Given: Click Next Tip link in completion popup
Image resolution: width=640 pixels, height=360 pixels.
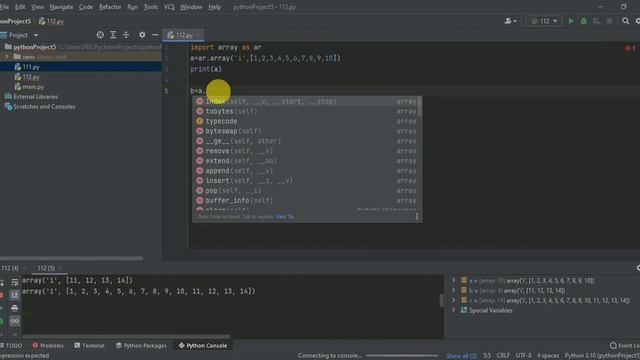Looking at the screenshot, I should click(284, 217).
